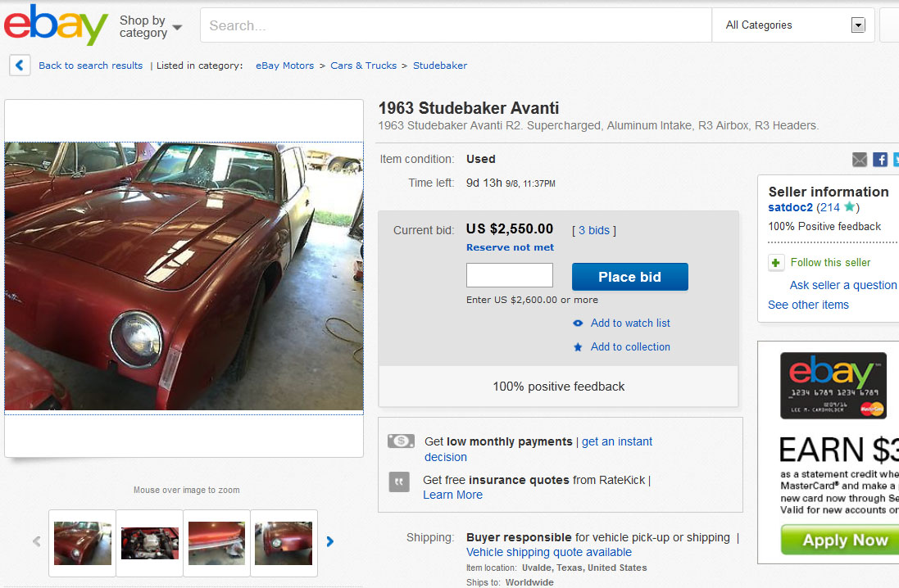Share listing on Facebook icon
Viewport: 899px width, 588px height.
tap(880, 160)
